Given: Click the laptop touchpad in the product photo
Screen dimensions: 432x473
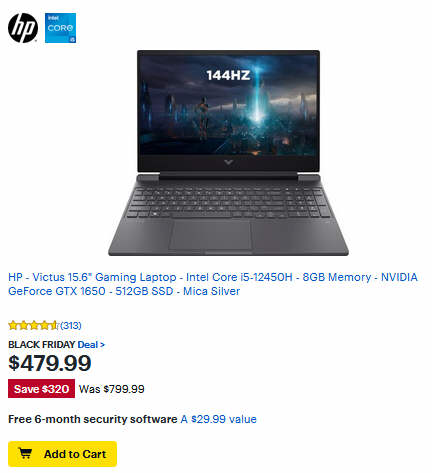Looking at the screenshot, I should tap(210, 235).
